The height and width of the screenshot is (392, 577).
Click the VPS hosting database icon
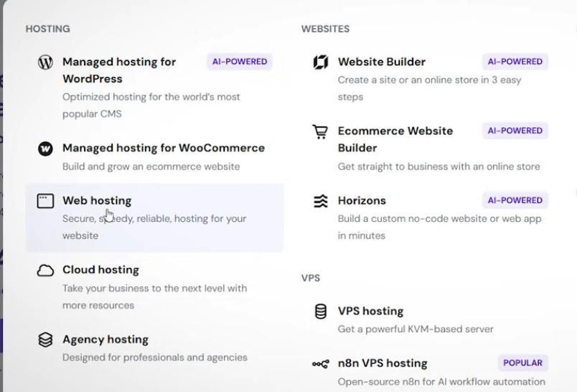(x=321, y=312)
